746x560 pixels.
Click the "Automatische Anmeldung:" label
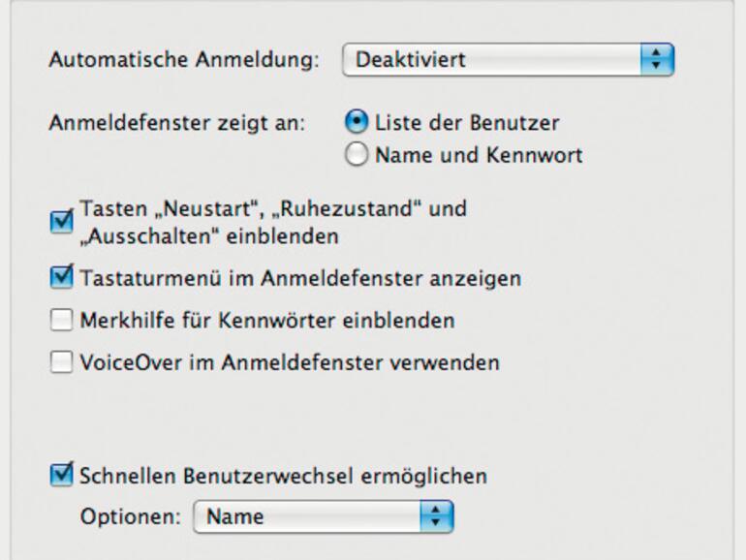point(184,60)
